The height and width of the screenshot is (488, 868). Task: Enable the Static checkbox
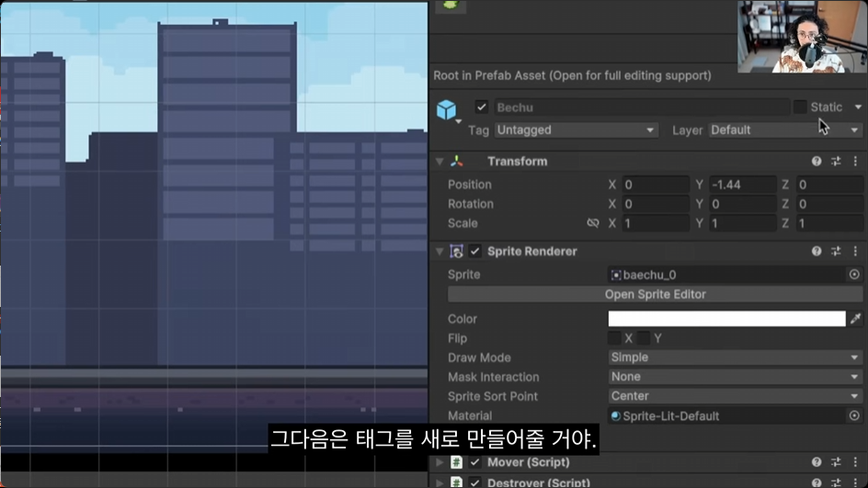(x=799, y=107)
